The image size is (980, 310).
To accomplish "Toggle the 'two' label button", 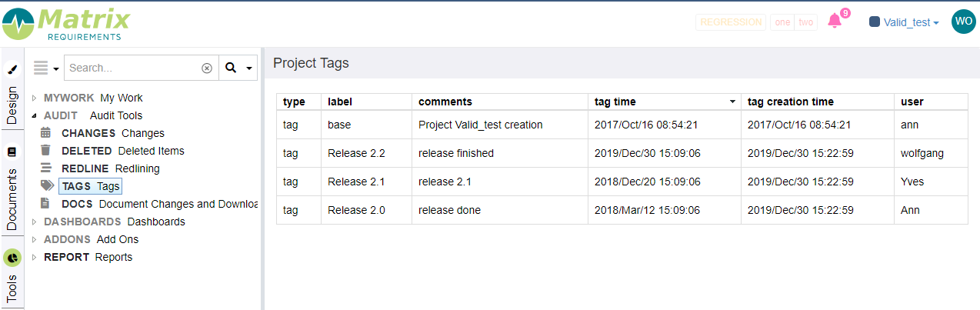I will click(805, 22).
